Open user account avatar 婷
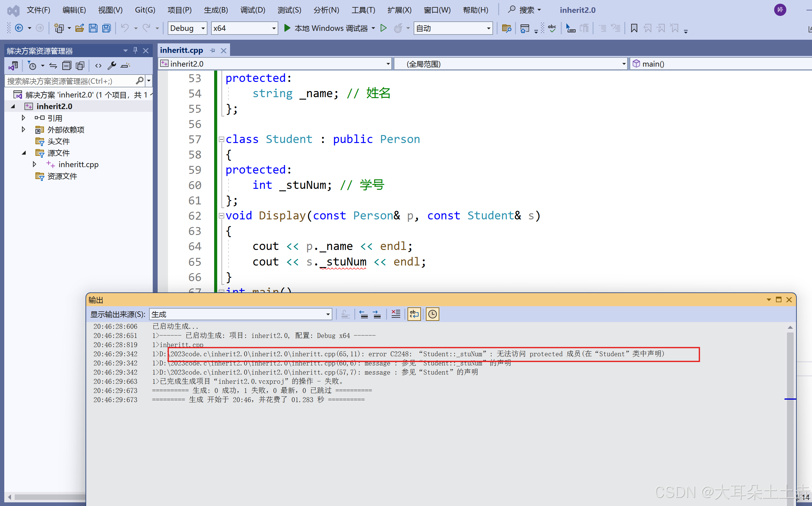 pos(780,10)
